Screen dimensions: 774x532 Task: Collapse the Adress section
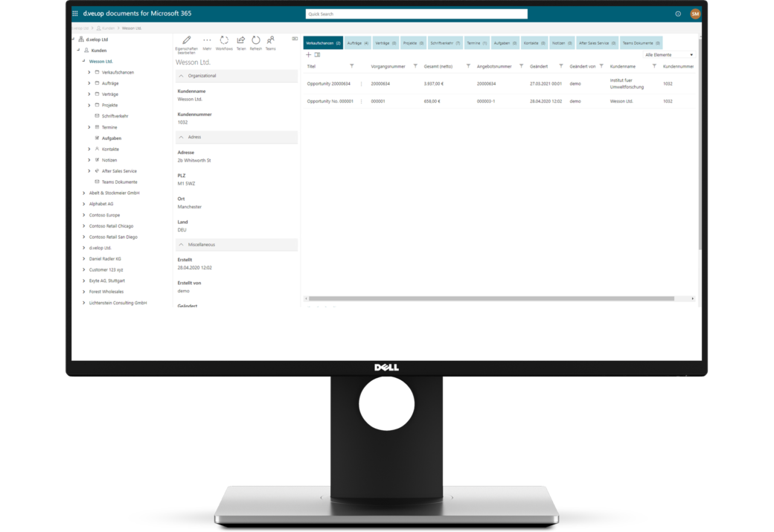pos(181,137)
